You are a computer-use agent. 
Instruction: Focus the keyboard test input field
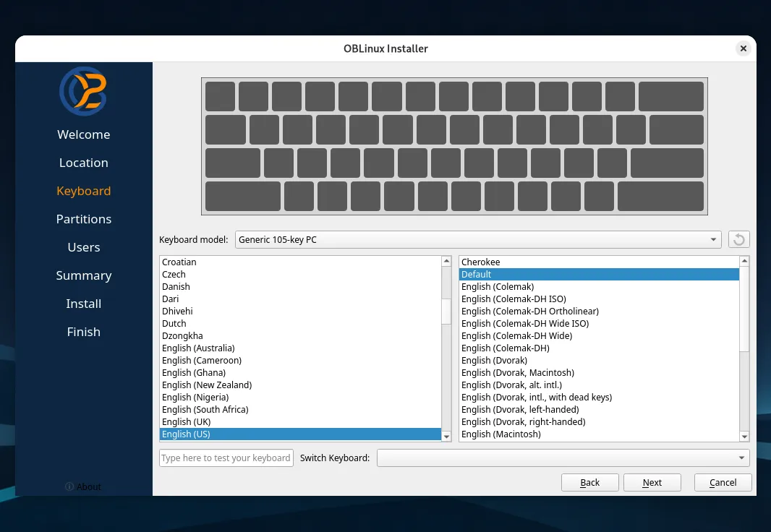226,458
